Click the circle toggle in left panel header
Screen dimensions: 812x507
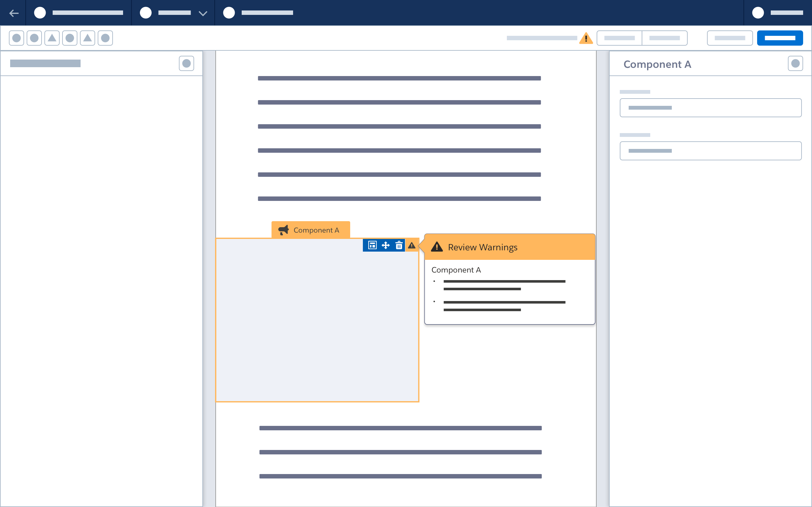187,63
